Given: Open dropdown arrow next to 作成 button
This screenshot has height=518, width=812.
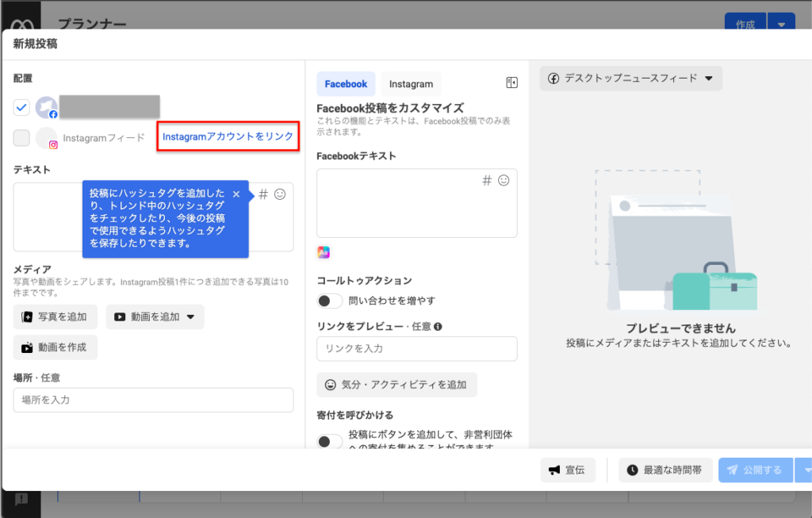Looking at the screenshot, I should 781,25.
